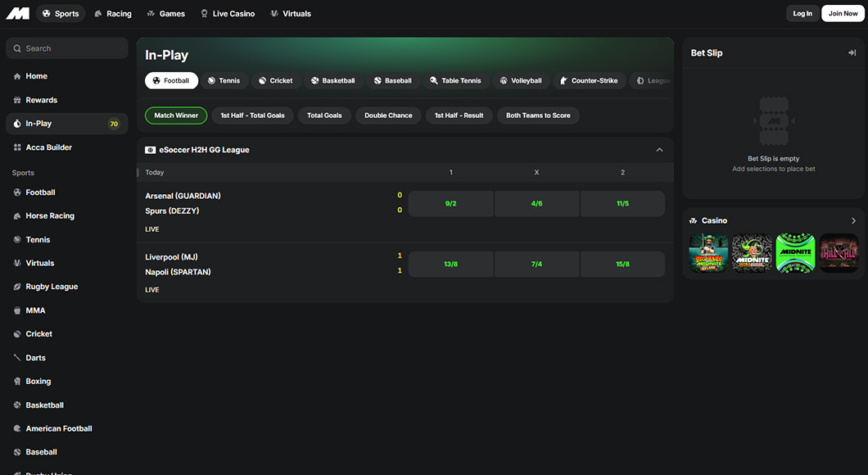This screenshot has width=868, height=475.
Task: Select the Cricket In-Play sport chip
Action: coord(276,81)
